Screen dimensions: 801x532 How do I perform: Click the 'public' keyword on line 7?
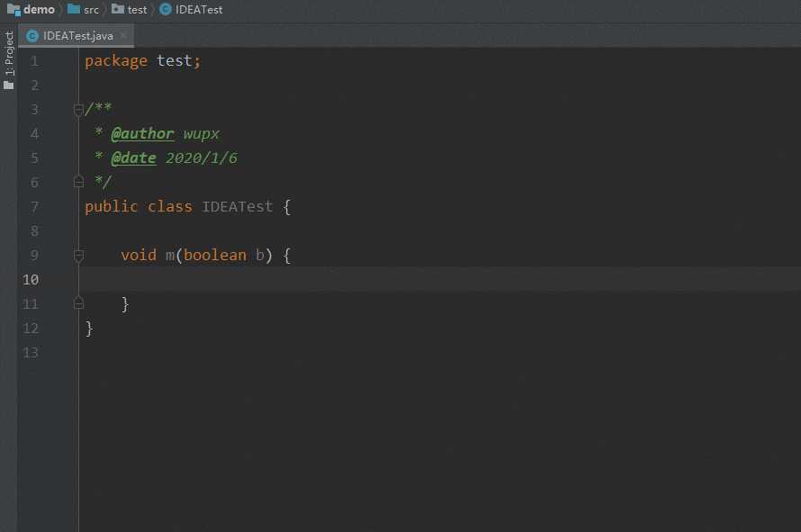point(112,207)
